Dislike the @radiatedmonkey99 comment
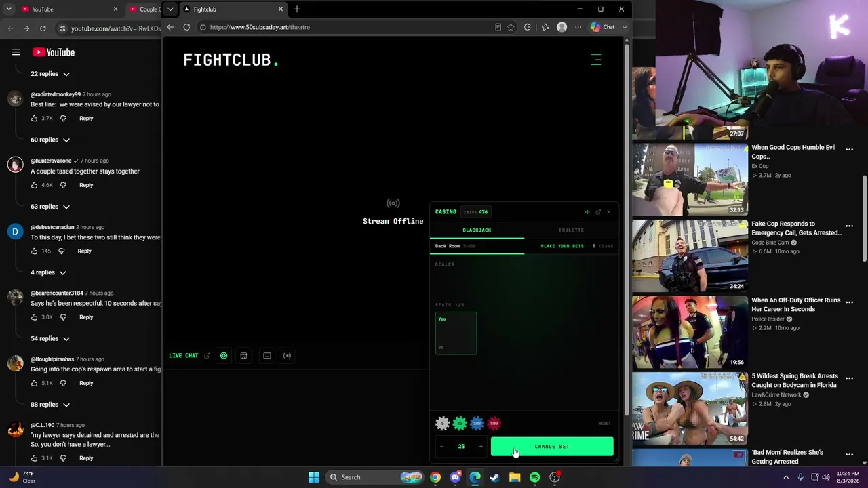Image resolution: width=868 pixels, height=488 pixels. click(63, 119)
